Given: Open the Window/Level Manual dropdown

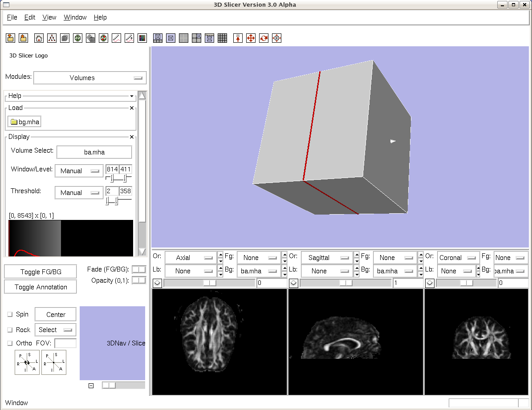Looking at the screenshot, I should point(79,171).
